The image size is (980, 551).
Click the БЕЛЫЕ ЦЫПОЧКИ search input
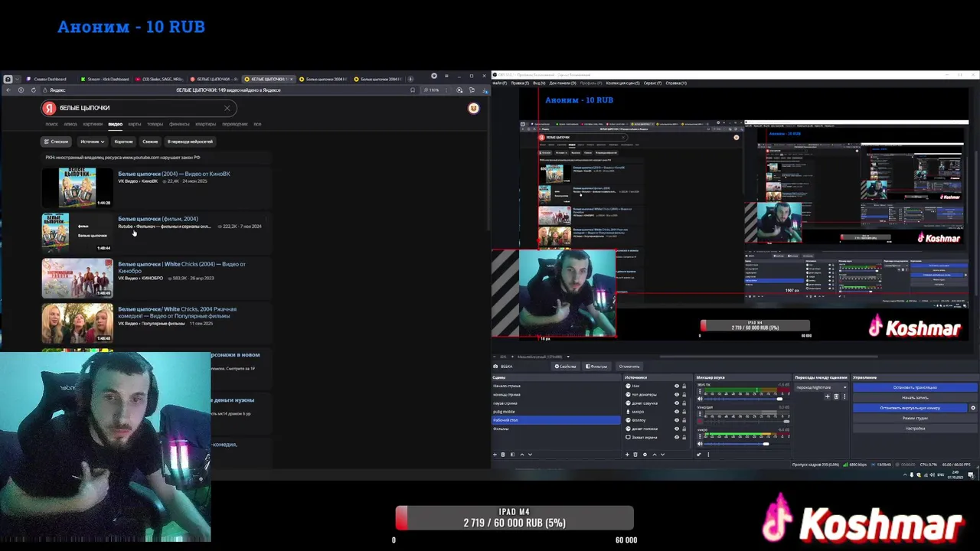point(138,108)
